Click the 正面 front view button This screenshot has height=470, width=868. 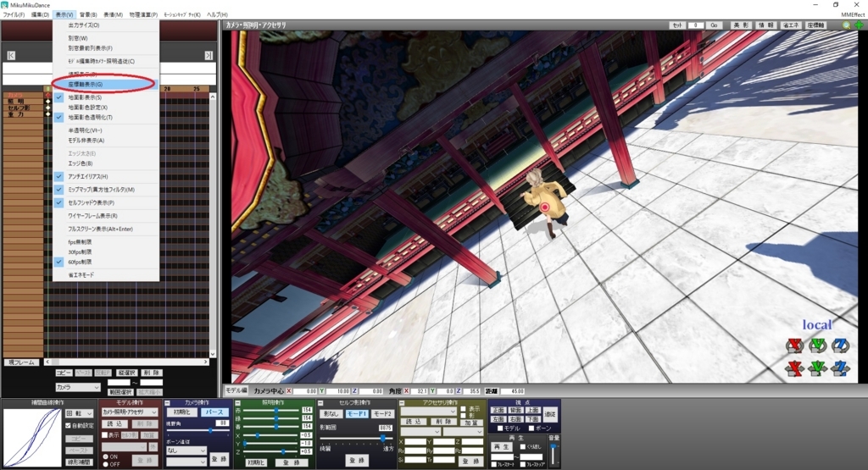pyautogui.click(x=498, y=410)
